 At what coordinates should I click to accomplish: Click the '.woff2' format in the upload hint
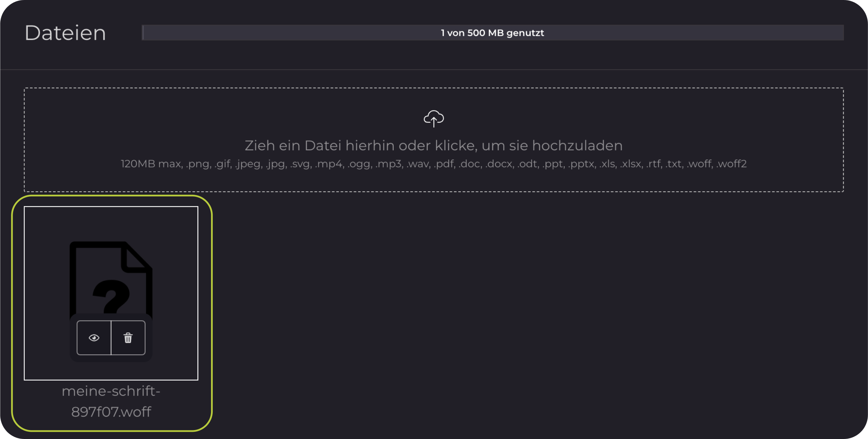click(731, 164)
